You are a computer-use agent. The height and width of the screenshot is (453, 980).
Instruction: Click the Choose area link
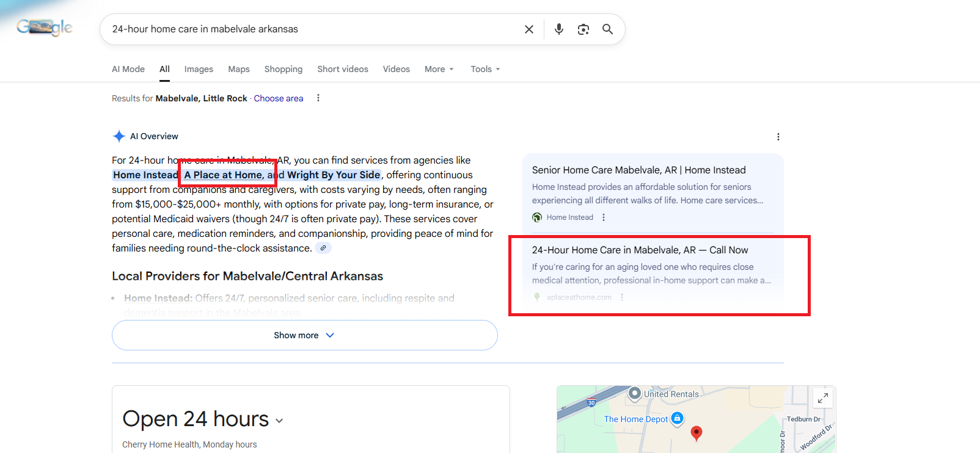[x=279, y=98]
